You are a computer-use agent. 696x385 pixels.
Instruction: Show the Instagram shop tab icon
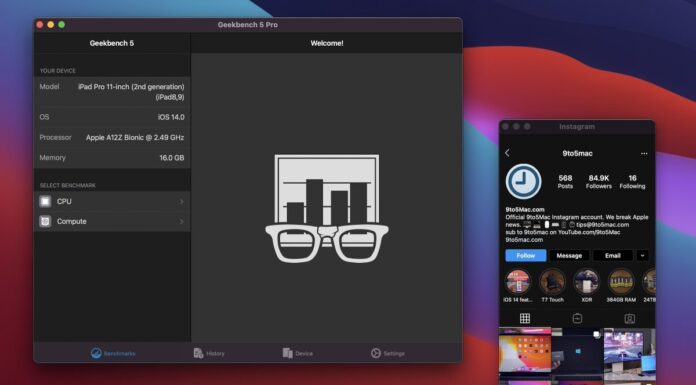click(577, 318)
